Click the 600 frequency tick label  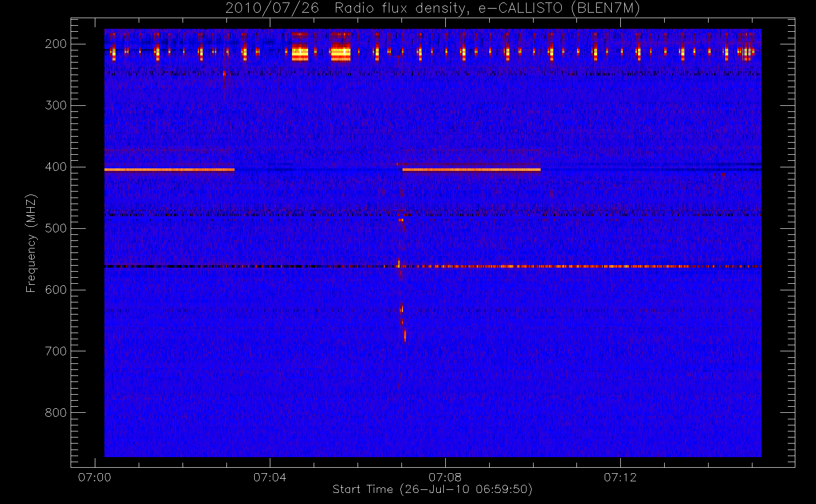[x=56, y=290]
